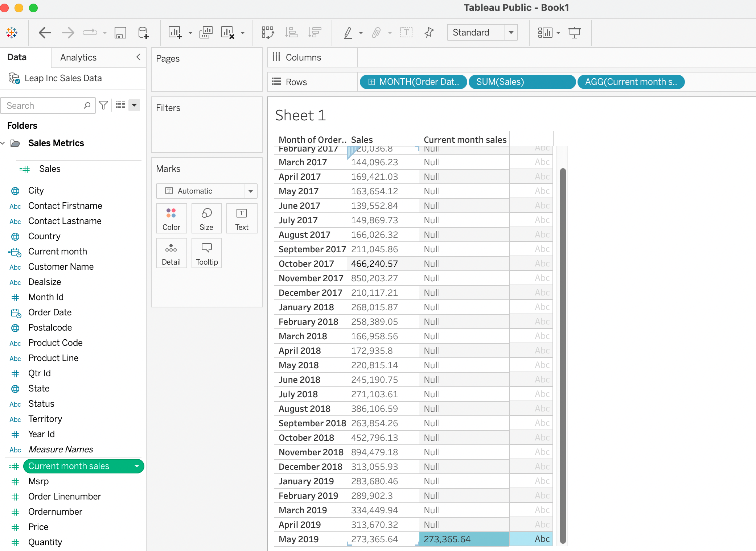Toggle the Show mark labels icon
The height and width of the screenshot is (551, 756).
[x=406, y=33]
